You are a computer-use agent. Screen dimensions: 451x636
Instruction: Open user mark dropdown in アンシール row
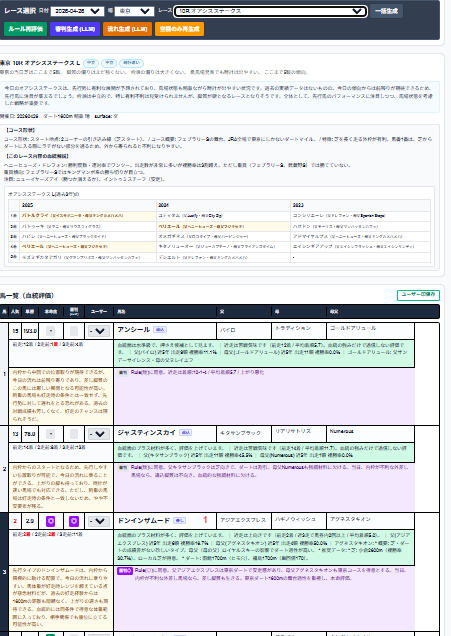click(97, 331)
